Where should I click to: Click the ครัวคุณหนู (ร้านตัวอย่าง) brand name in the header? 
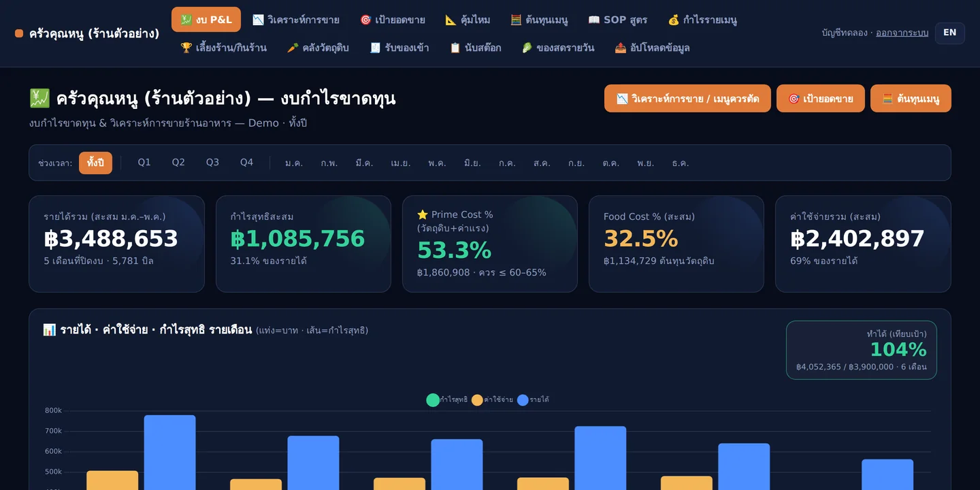click(94, 33)
